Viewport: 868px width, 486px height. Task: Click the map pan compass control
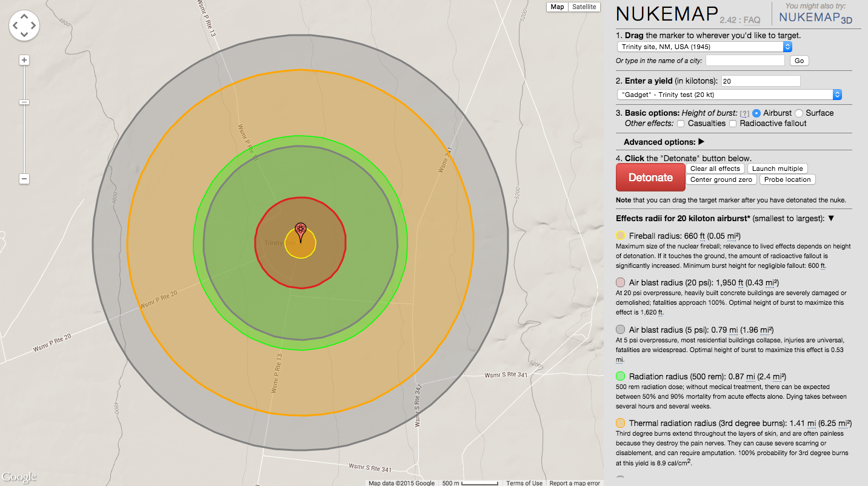24,25
